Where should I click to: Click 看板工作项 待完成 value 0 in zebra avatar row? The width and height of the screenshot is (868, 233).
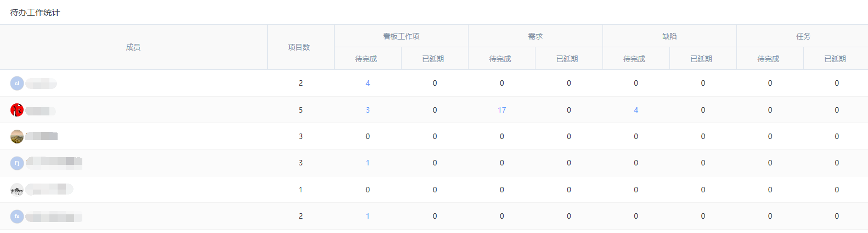[x=368, y=190]
